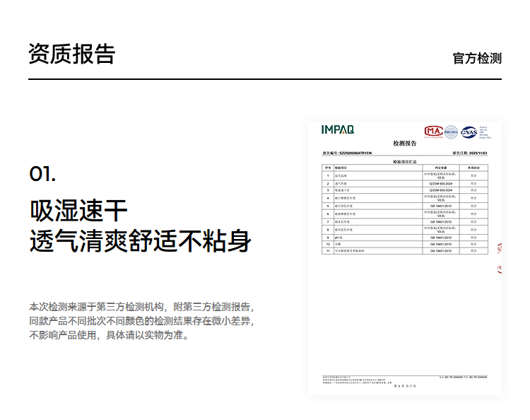Click the 检测报告 title on the document
Viewport: 530px width, 420px height.
tap(405, 143)
